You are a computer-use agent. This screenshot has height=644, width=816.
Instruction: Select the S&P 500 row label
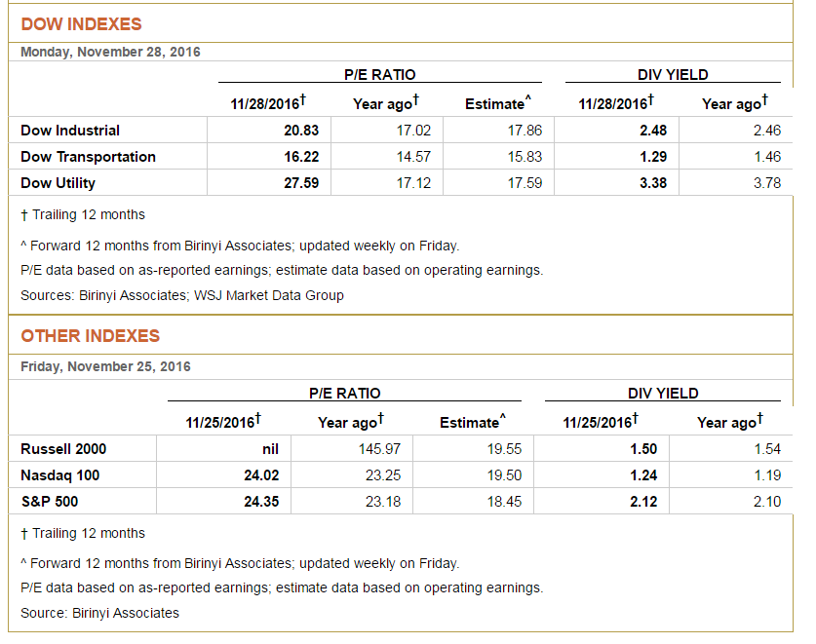[50, 502]
